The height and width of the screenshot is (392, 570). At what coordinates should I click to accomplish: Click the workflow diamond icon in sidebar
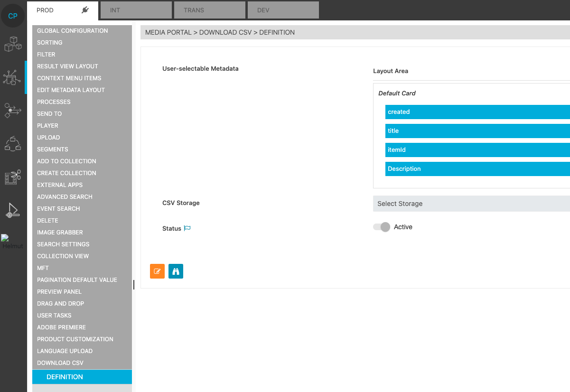coord(13,111)
